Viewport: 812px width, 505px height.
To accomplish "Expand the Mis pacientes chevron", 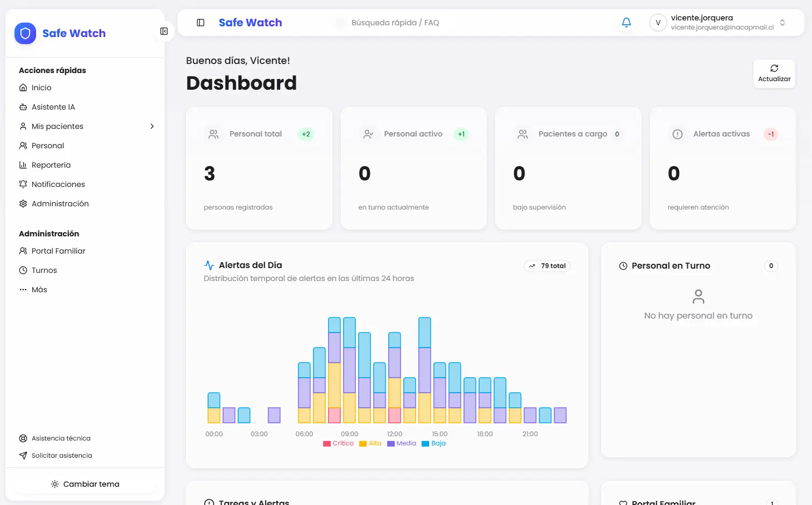I will point(152,126).
